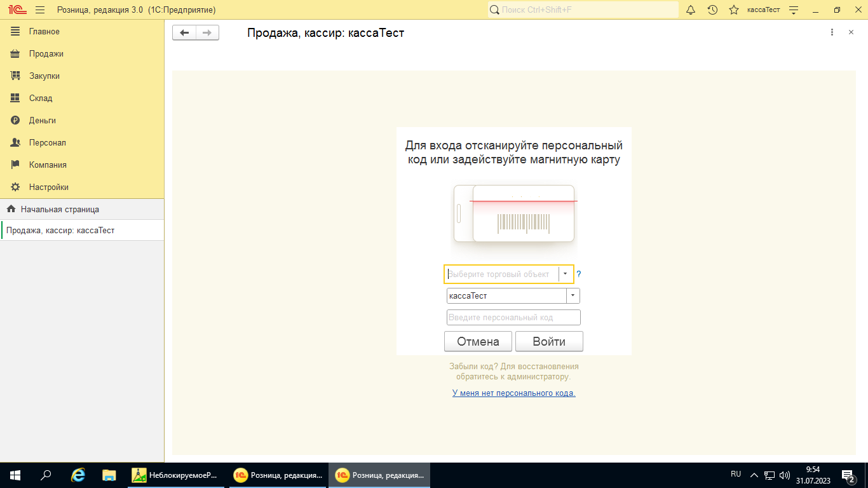Open the notifications bell icon

pyautogui.click(x=691, y=10)
